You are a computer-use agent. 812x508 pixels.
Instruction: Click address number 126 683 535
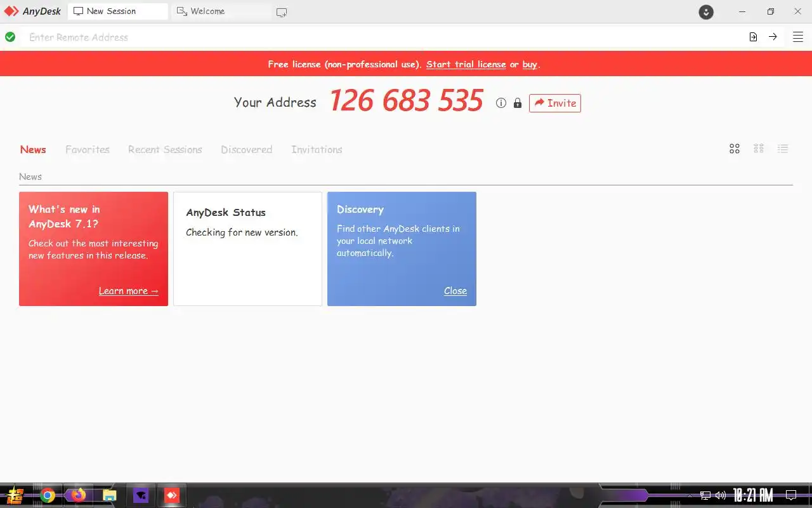point(406,101)
